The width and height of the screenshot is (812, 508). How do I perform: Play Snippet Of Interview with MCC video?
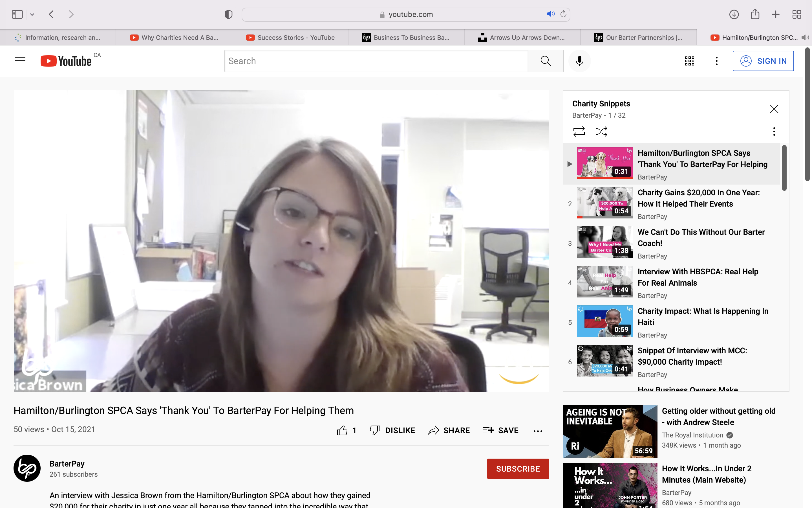click(671, 362)
